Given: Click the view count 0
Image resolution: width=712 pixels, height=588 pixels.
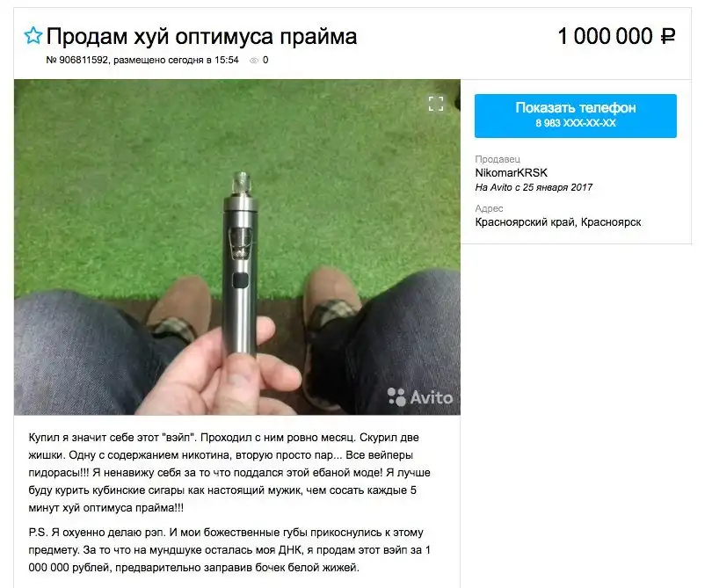Looking at the screenshot, I should [265, 60].
